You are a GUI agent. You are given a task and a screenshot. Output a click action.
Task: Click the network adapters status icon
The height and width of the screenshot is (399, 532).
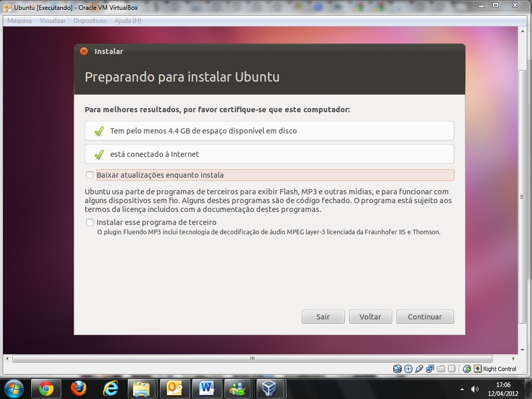pyautogui.click(x=430, y=369)
